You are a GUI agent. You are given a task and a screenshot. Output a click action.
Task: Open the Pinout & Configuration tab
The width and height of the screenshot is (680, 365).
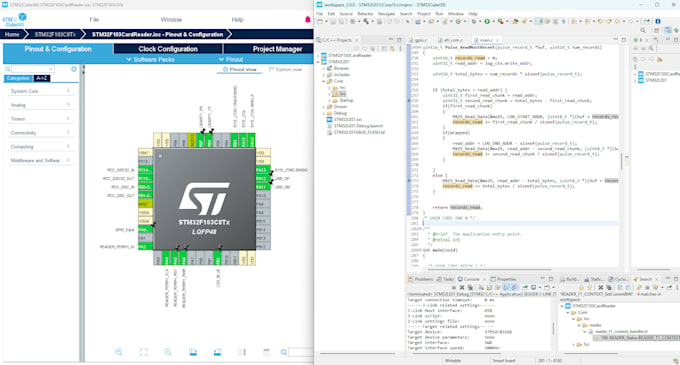(58, 49)
